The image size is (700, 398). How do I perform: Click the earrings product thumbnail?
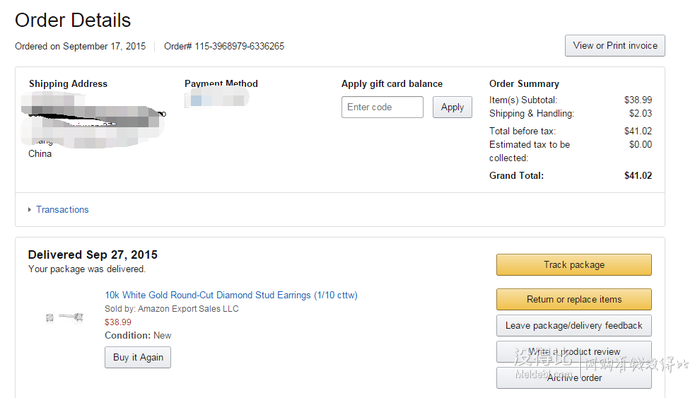(65, 317)
